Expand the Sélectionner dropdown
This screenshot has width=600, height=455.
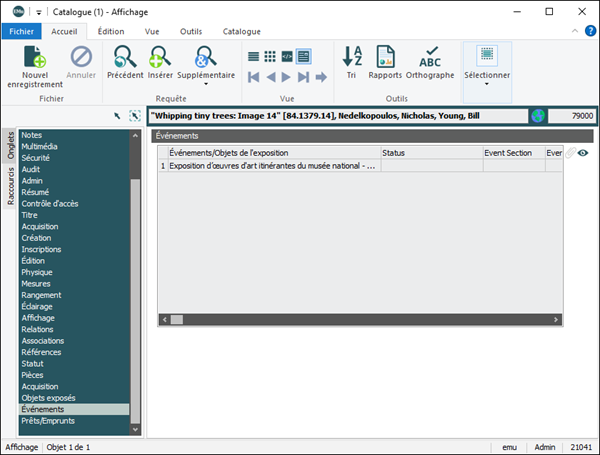coord(487,85)
